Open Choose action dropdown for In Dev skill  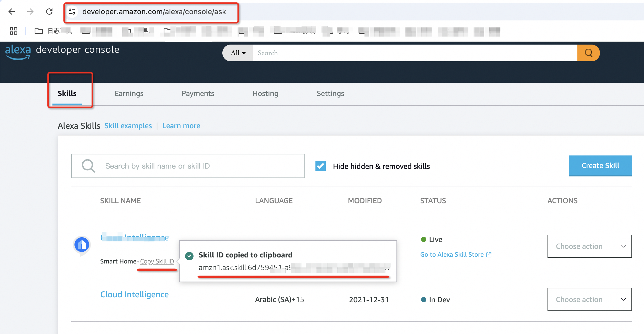click(x=589, y=299)
